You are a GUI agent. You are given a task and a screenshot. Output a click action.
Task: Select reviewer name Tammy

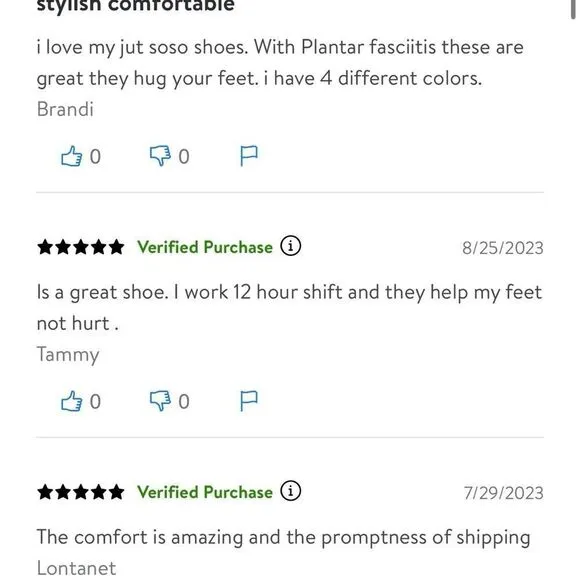click(x=68, y=355)
